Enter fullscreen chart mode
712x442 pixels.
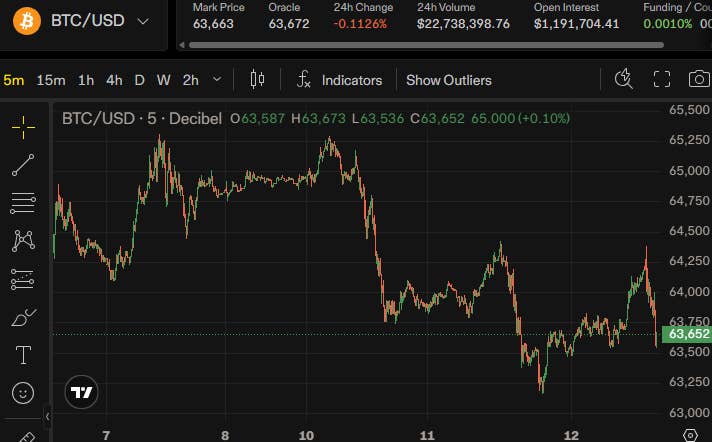tap(662, 79)
